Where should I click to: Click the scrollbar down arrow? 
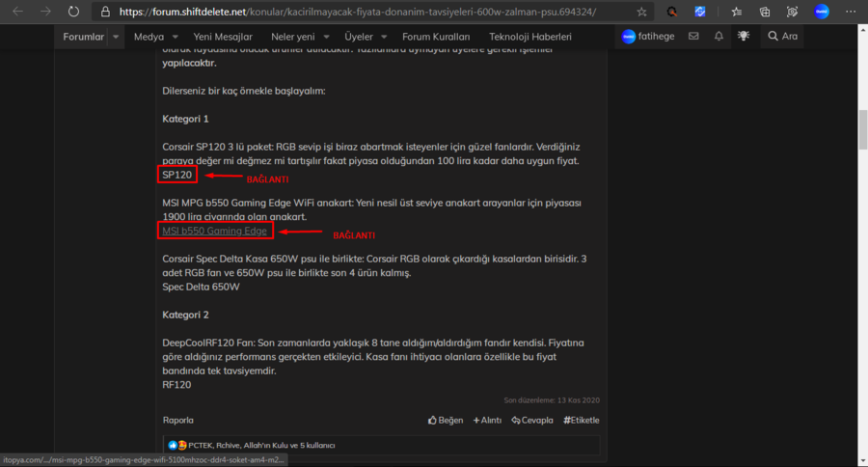click(x=862, y=461)
